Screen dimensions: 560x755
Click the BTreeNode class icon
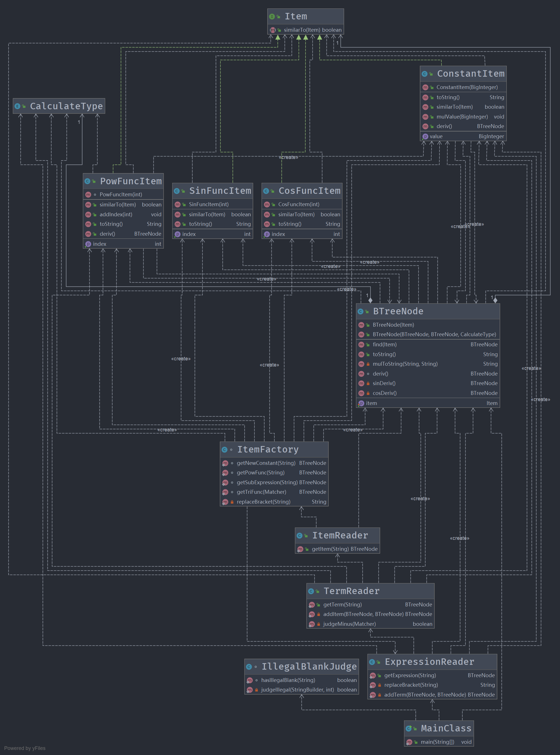pos(361,311)
